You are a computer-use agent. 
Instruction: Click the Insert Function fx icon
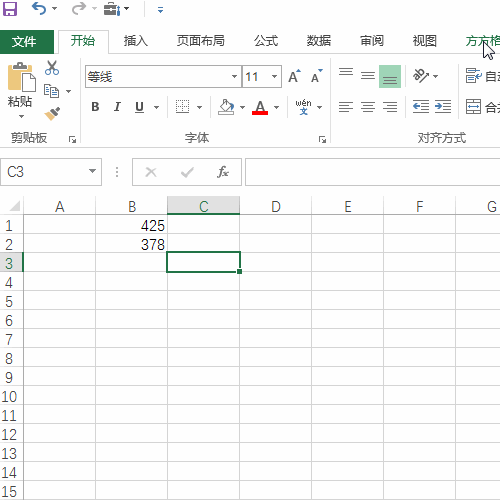pyautogui.click(x=223, y=172)
